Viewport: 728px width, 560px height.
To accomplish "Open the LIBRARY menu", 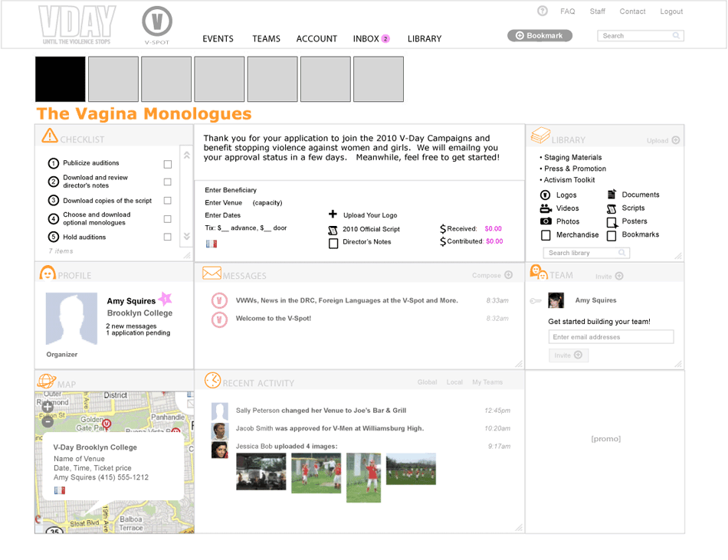I will (425, 39).
